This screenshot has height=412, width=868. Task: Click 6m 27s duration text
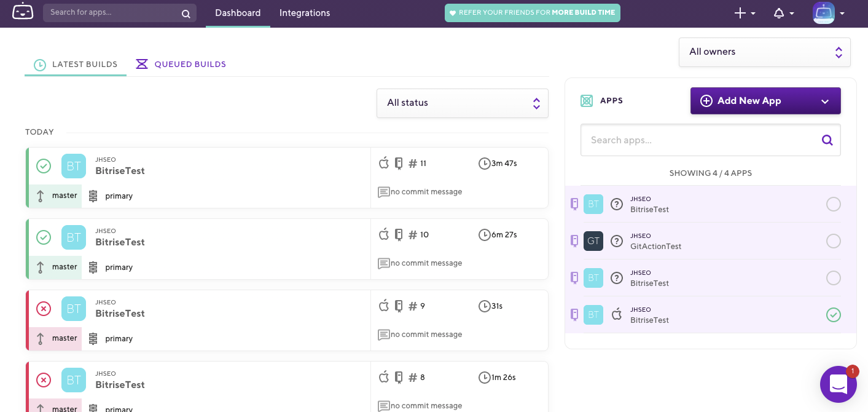point(504,235)
